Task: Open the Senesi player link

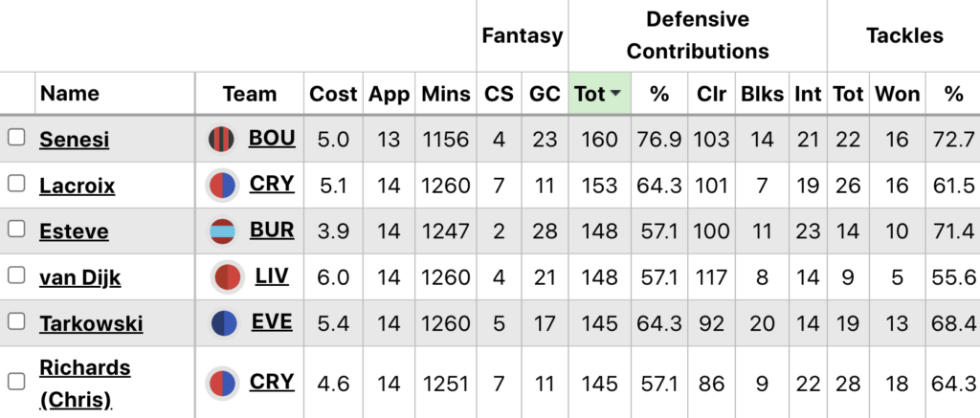Action: (x=74, y=140)
